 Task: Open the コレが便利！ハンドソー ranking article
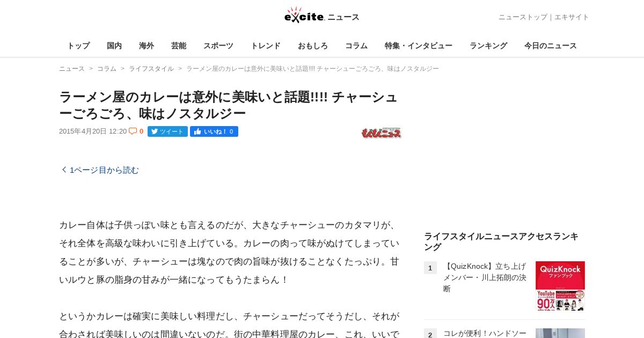click(x=485, y=333)
